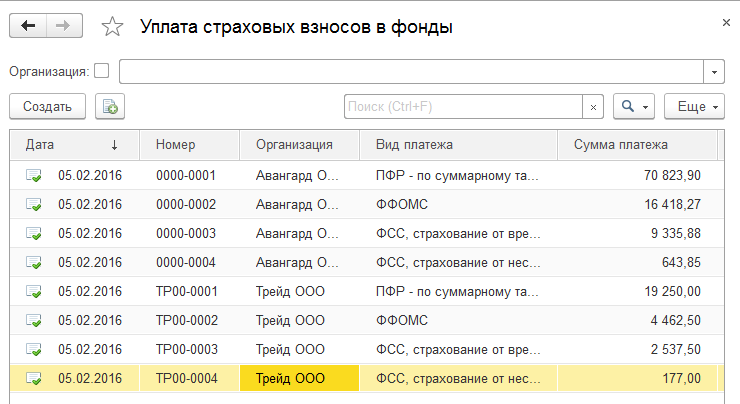Click the magnifier search icon

click(x=628, y=106)
